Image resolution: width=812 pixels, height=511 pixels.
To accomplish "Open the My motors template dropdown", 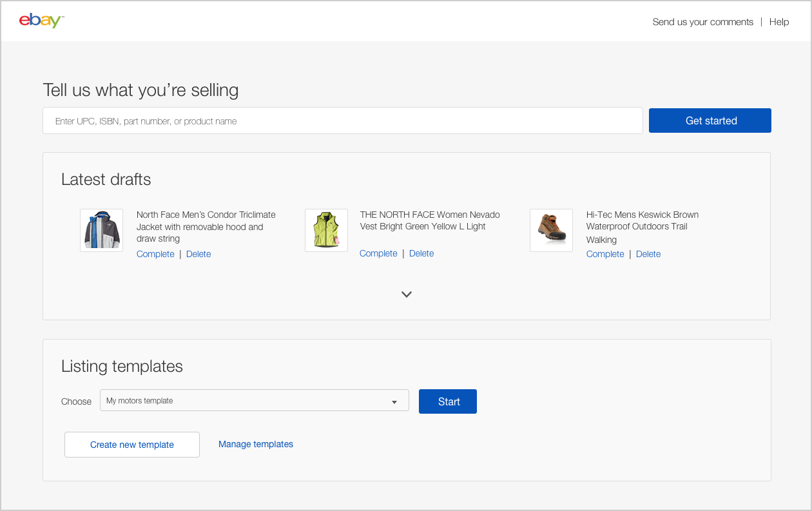I will point(255,400).
